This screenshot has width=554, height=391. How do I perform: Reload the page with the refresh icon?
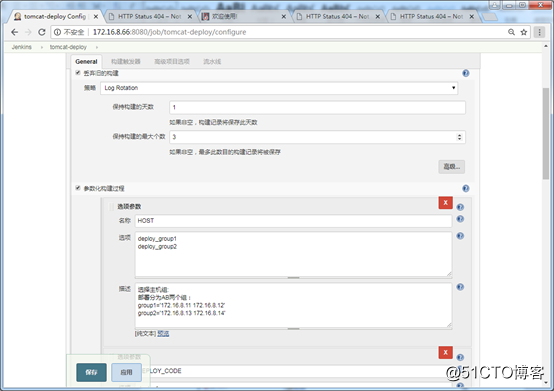(42, 32)
